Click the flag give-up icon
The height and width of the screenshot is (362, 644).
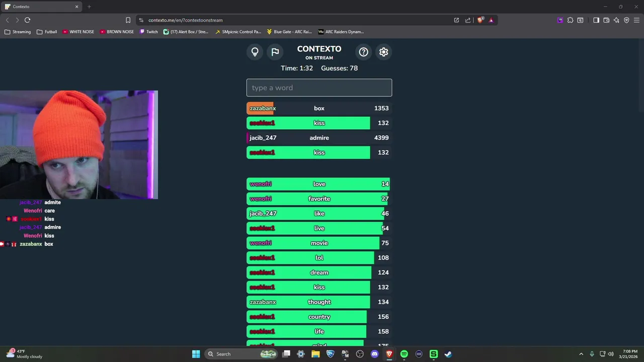coord(275,52)
